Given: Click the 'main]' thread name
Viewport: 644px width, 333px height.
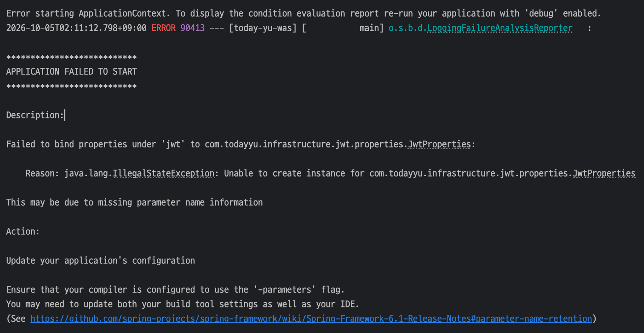Looking at the screenshot, I should coord(371,28).
